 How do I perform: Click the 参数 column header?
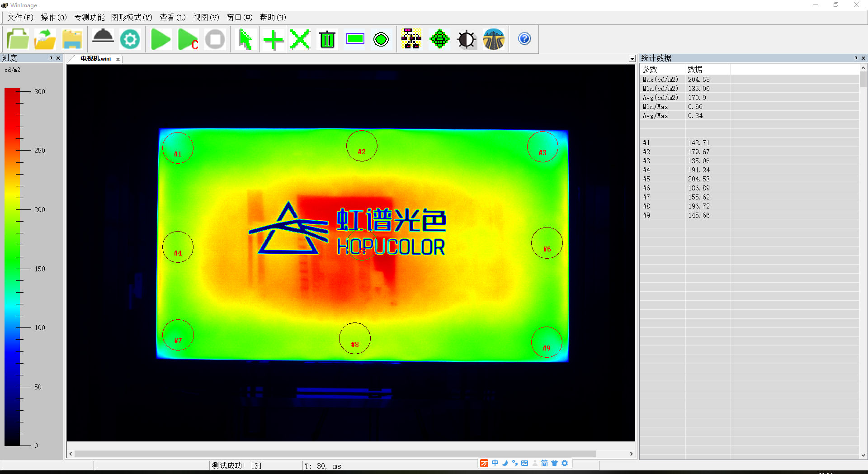pos(662,69)
